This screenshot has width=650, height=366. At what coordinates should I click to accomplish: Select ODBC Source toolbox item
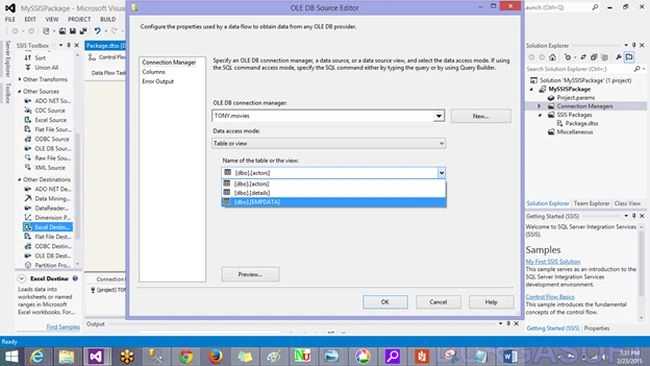pyautogui.click(x=46, y=139)
